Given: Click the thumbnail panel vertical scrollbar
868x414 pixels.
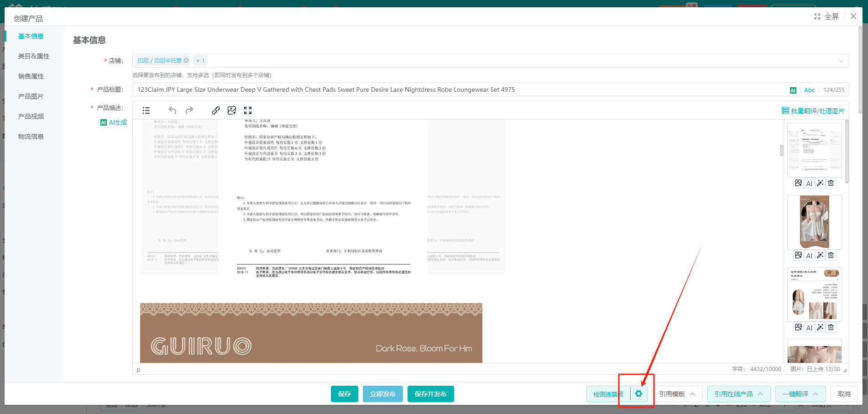Looking at the screenshot, I should coord(847,152).
